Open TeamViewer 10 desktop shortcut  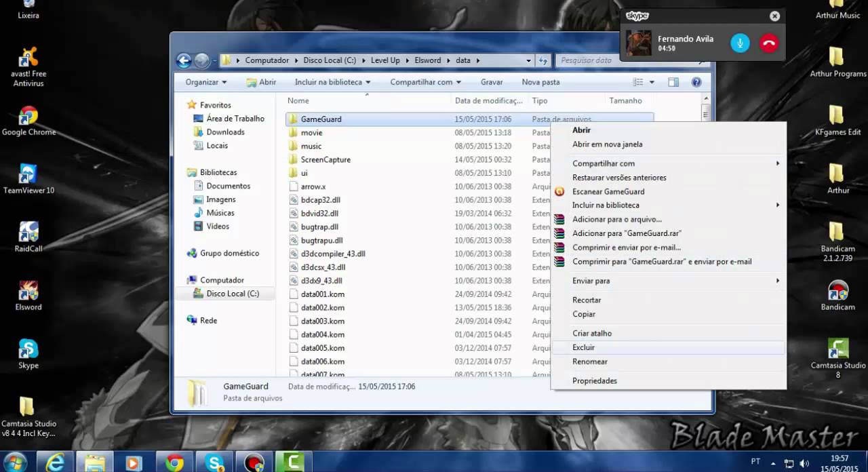pyautogui.click(x=28, y=179)
